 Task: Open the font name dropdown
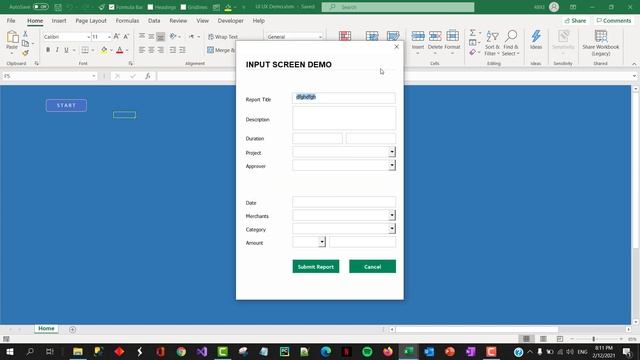pos(88,37)
